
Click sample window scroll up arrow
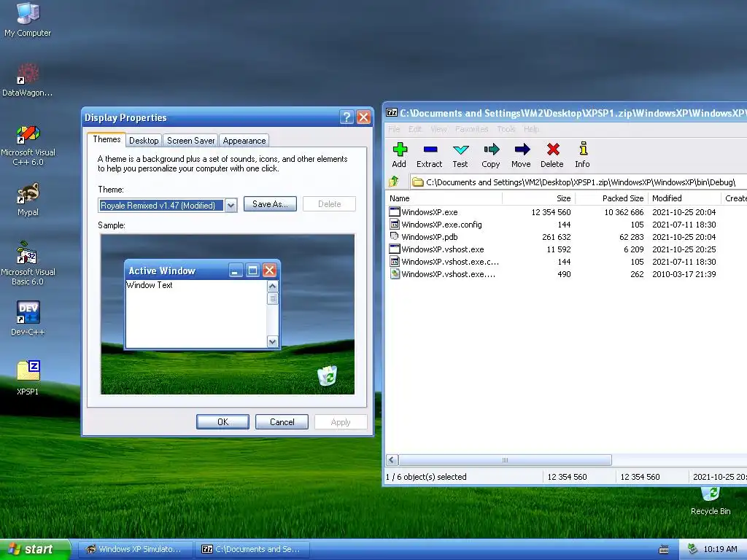pos(273,286)
